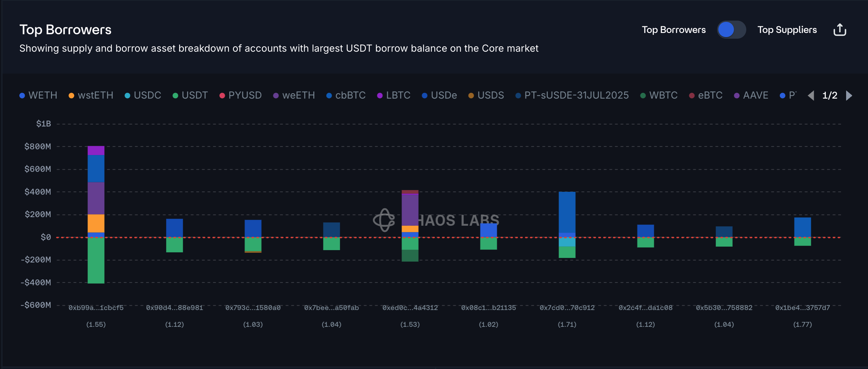Image resolution: width=868 pixels, height=369 pixels.
Task: Click the 0x7cd0...70c912 cbBTC supply bar
Action: (567, 212)
